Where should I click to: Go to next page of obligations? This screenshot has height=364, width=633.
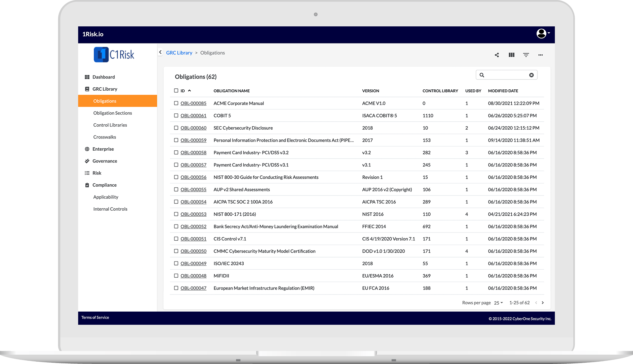543,303
